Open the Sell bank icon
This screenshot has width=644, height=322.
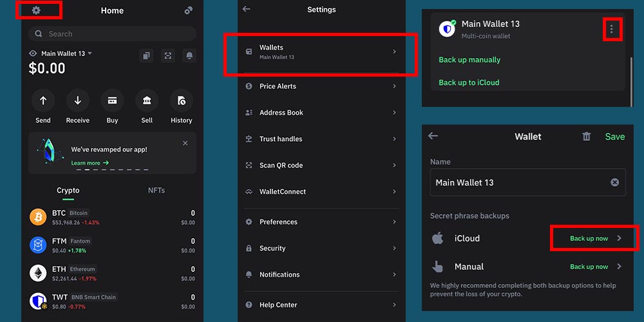[x=147, y=100]
